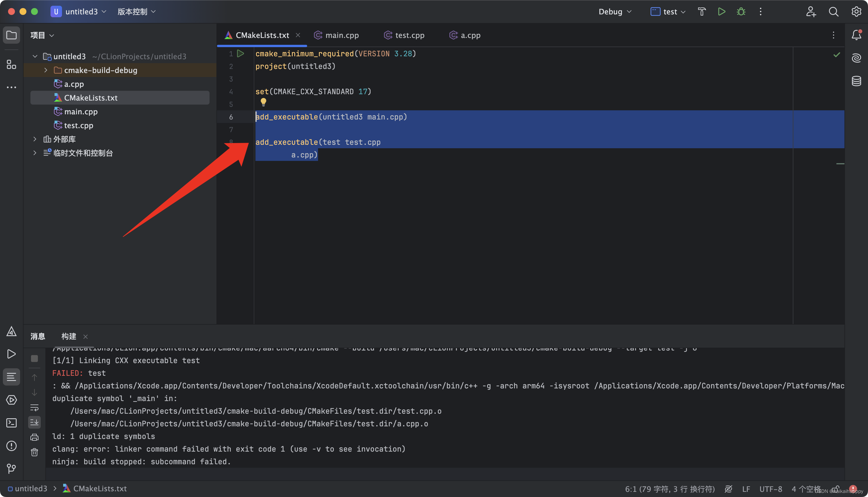Start debugging with the bug icon

[x=741, y=11]
